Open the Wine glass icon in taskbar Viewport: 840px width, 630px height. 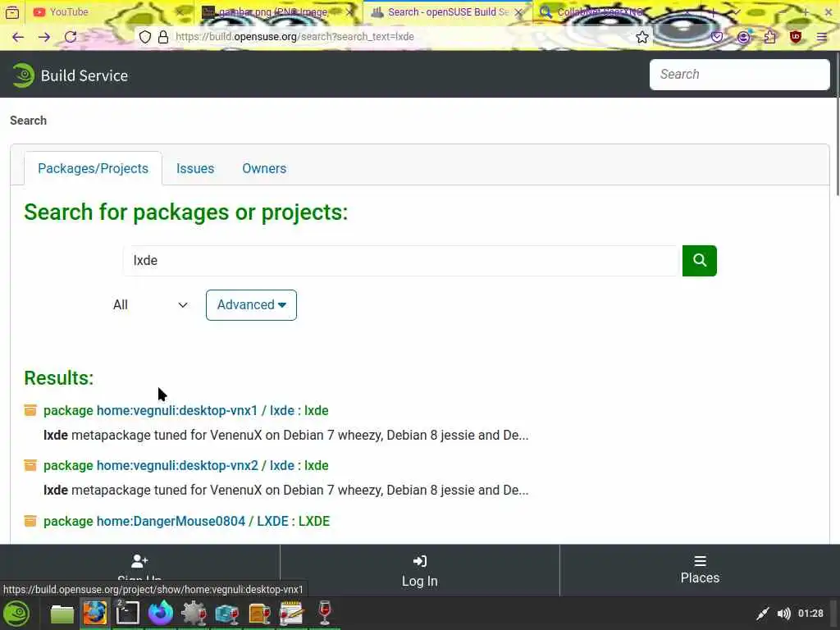[325, 612]
